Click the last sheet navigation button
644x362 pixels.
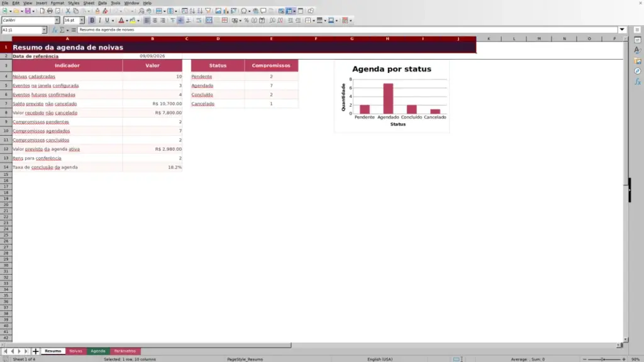click(x=26, y=351)
